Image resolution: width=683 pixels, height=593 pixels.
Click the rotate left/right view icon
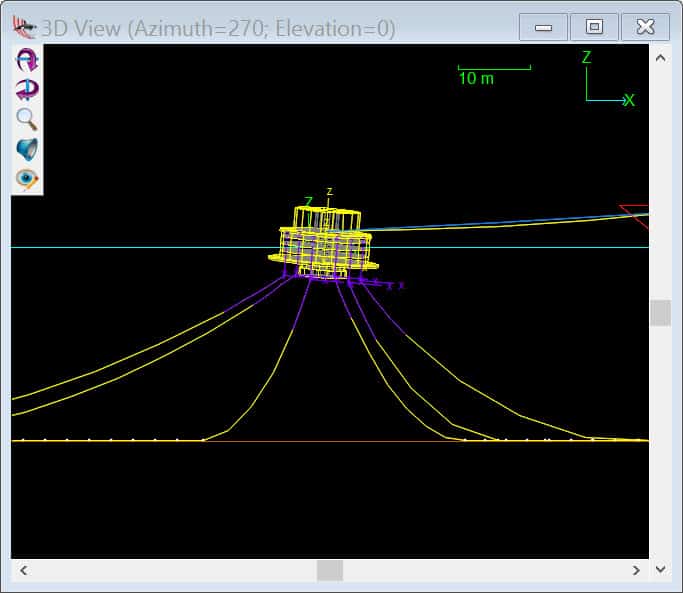pyautogui.click(x=27, y=90)
